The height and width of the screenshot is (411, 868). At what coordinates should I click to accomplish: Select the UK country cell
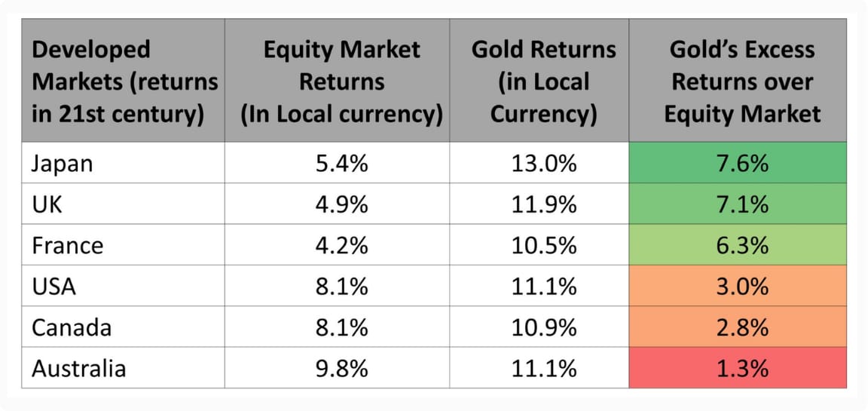tap(47, 204)
